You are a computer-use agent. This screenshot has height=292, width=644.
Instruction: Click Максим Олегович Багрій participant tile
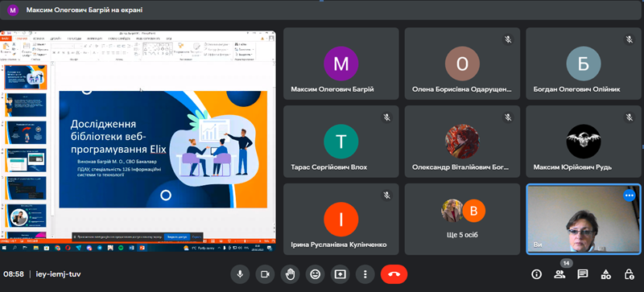point(341,64)
